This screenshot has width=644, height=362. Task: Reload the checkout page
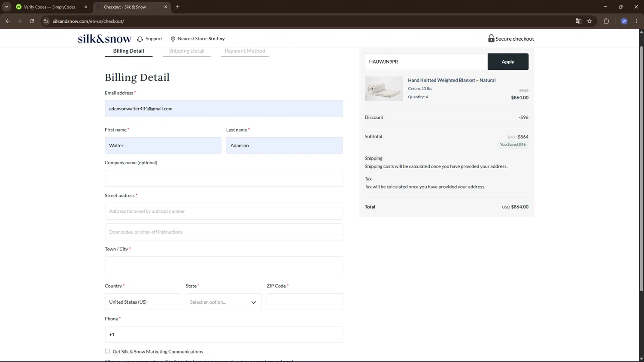32,21
